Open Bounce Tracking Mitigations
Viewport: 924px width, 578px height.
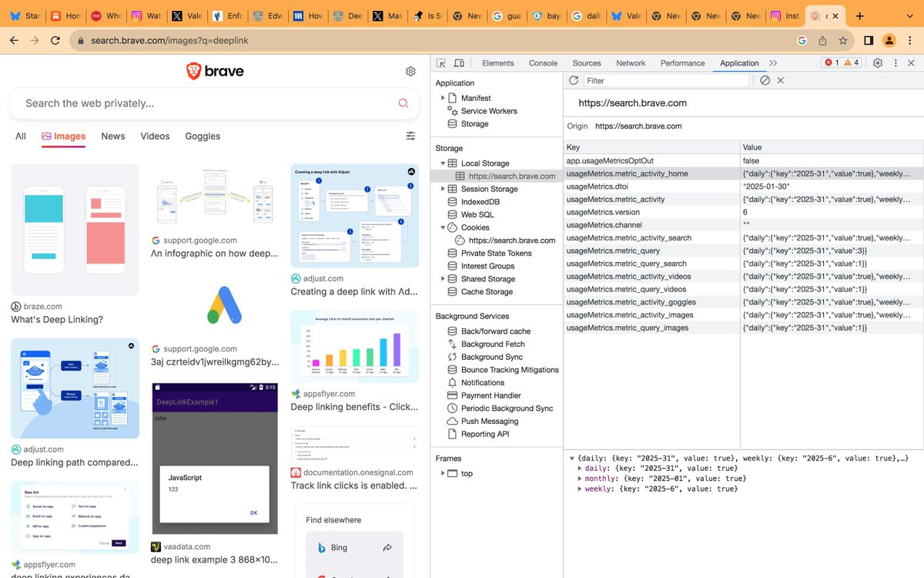click(510, 370)
